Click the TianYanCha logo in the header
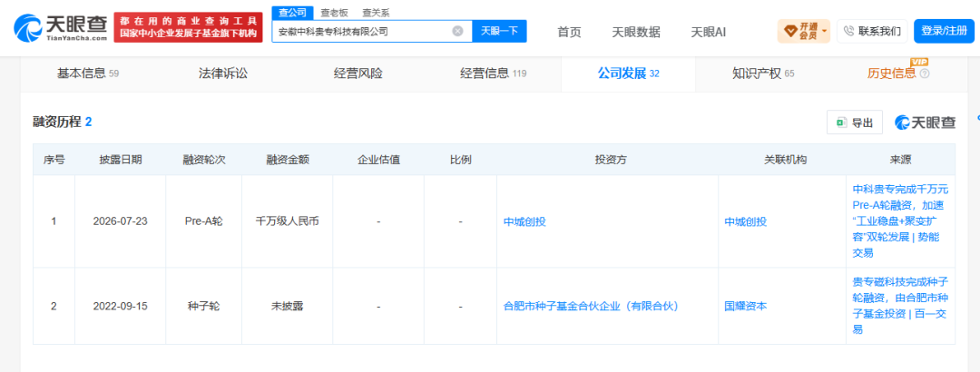The image size is (980, 372). tap(59, 28)
